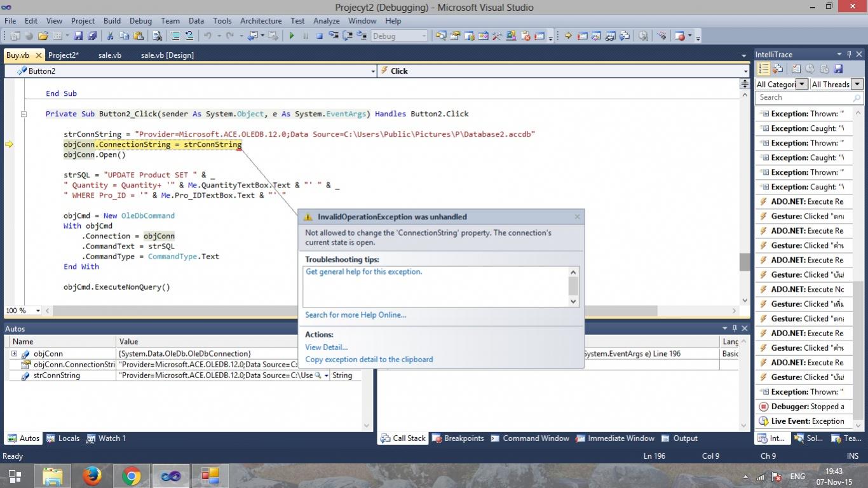Switch to the Locals tab
This screenshot has height=488, width=868.
(x=63, y=438)
